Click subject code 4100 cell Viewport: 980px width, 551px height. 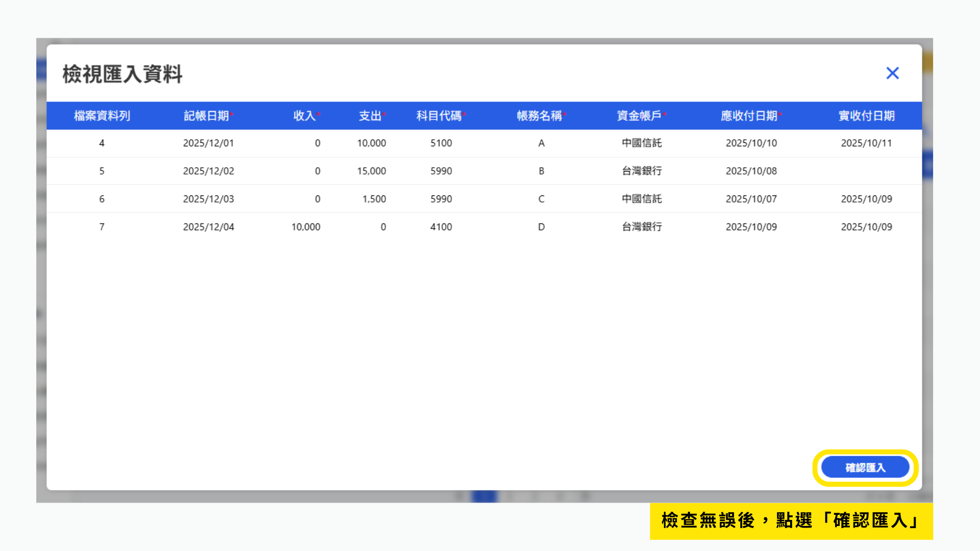click(x=441, y=227)
